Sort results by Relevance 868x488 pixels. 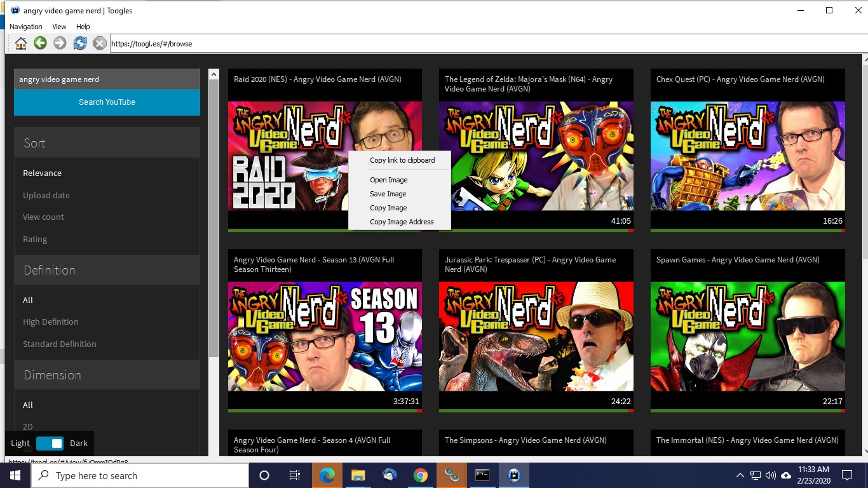point(43,173)
